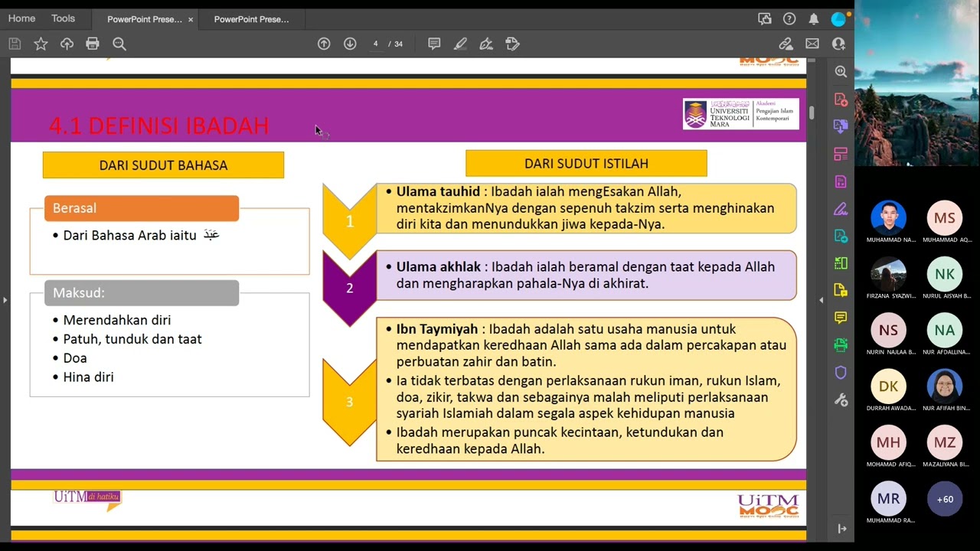Click the Ibn Taymiyah definition text

tap(586, 389)
